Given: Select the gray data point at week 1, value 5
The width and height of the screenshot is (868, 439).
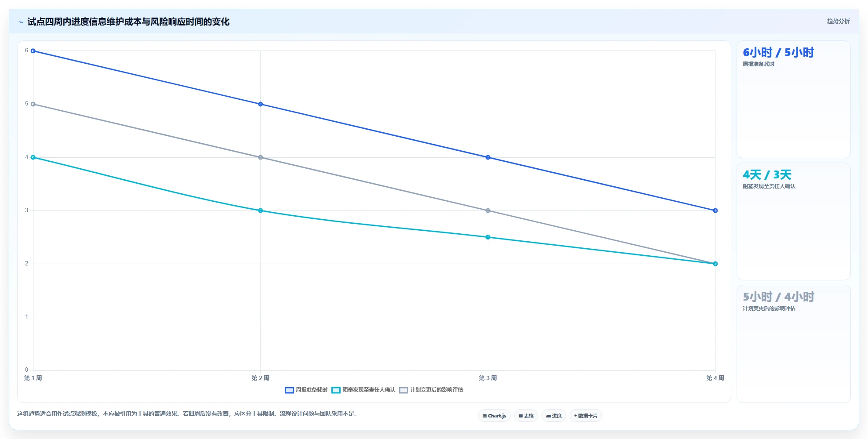Looking at the screenshot, I should (x=33, y=104).
